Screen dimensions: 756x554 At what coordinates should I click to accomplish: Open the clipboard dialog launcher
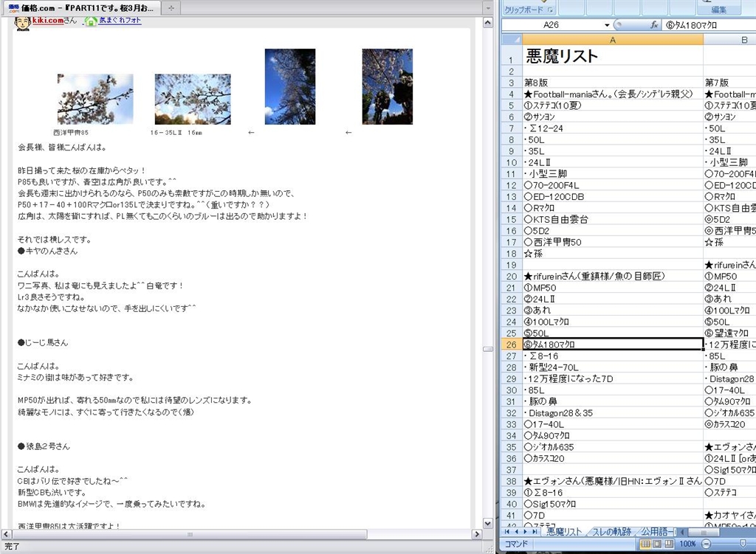[x=549, y=10]
